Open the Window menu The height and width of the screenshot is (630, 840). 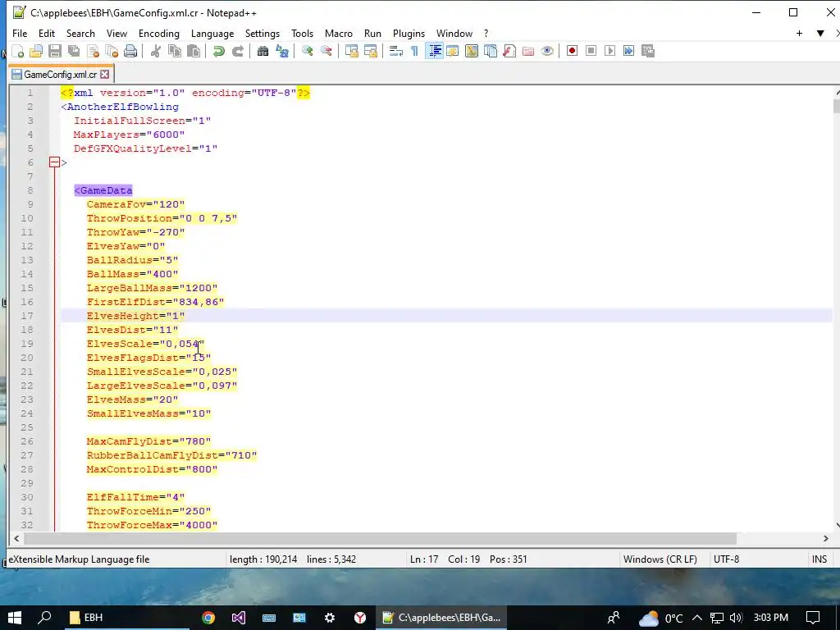pyautogui.click(x=454, y=33)
